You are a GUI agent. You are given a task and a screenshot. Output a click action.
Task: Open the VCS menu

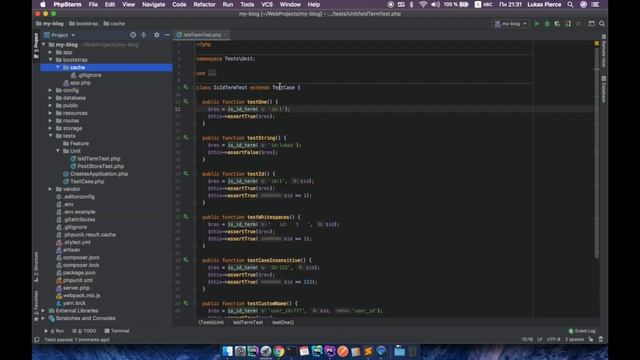[x=267, y=4]
